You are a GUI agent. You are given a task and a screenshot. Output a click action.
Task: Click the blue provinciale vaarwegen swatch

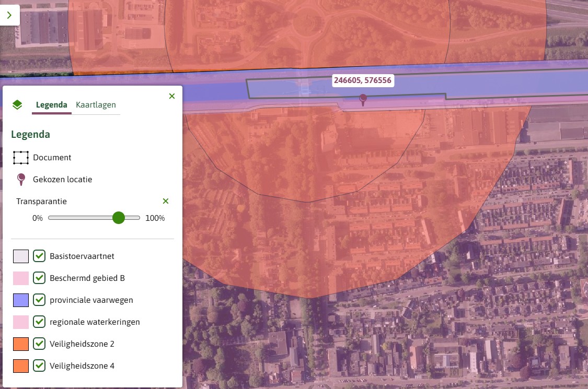tap(21, 300)
